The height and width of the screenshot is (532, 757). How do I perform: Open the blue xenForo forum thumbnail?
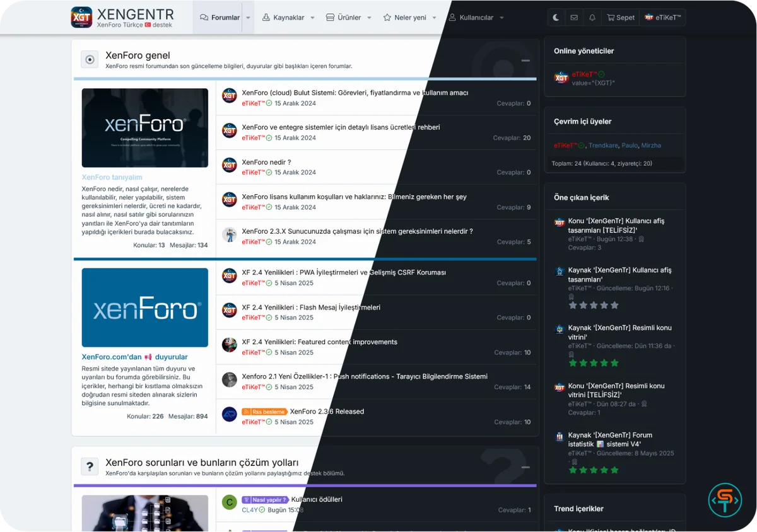(145, 308)
